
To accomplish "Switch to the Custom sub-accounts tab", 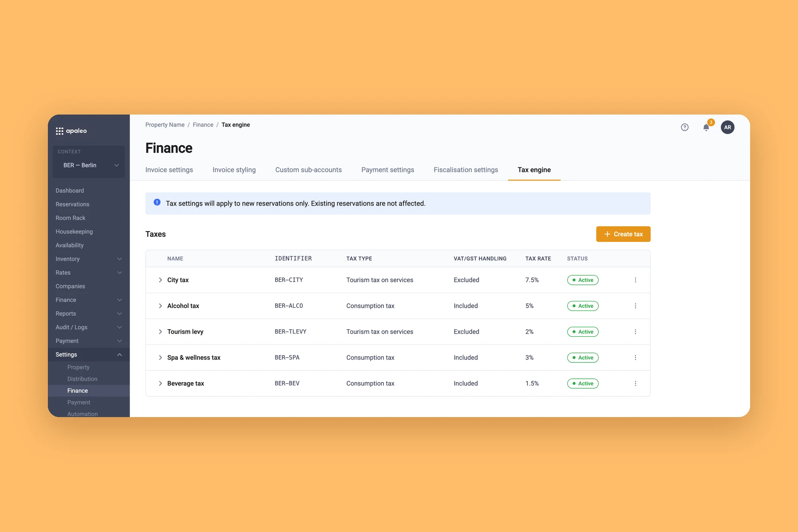I will coord(308,170).
